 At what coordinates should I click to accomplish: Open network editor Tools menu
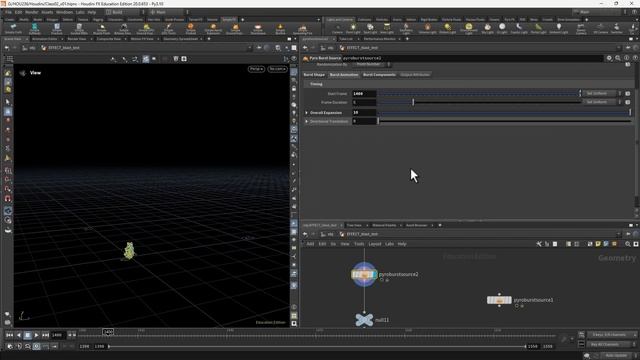[x=359, y=244]
